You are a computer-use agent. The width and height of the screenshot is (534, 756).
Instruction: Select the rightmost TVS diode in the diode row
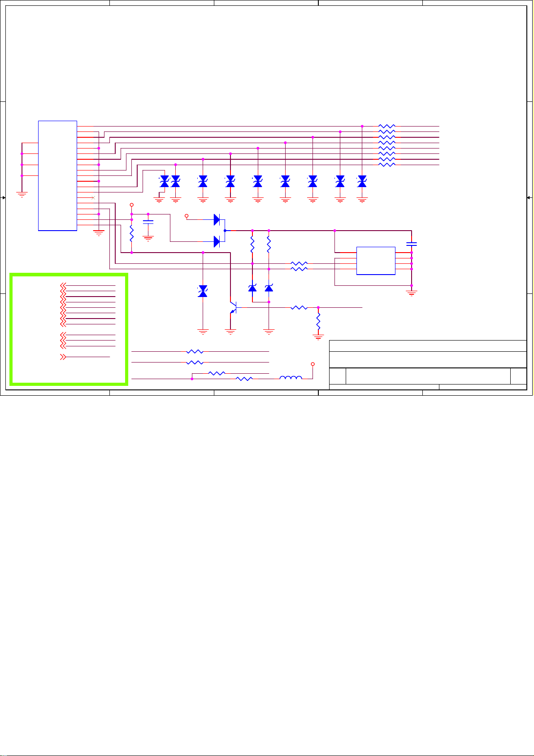[x=362, y=181]
